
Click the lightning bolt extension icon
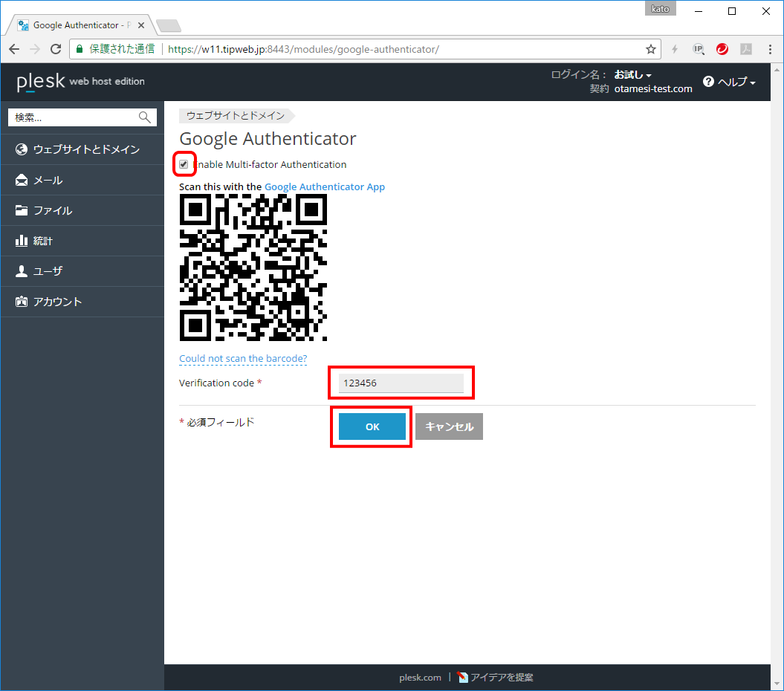click(x=675, y=49)
